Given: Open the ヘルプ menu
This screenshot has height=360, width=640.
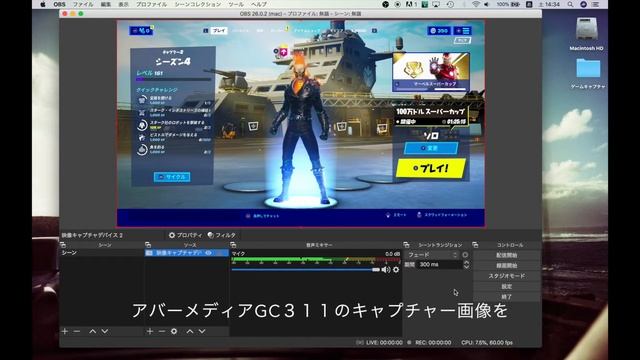Looking at the screenshot, I should pos(259,4).
